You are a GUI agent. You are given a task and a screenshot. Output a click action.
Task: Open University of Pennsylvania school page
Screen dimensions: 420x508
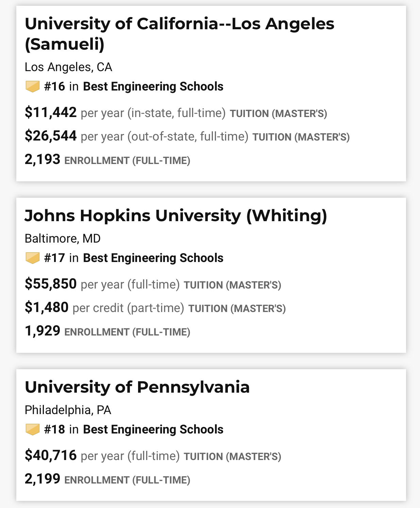coord(137,387)
